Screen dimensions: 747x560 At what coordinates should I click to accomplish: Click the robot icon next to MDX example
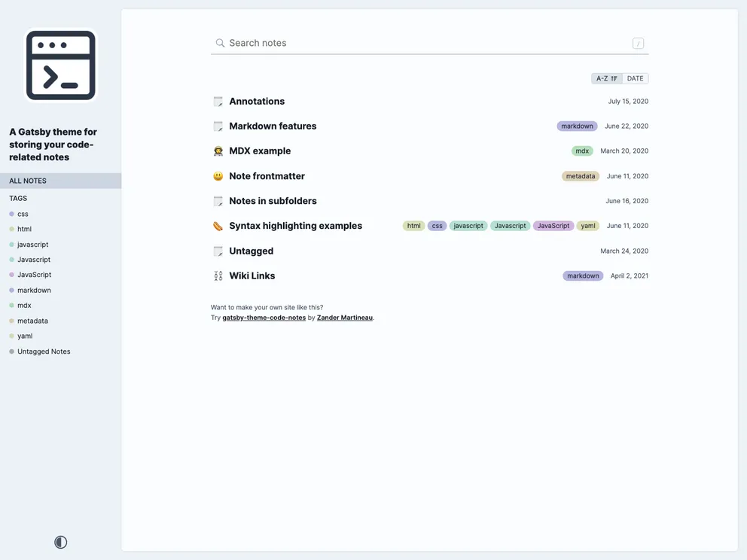pyautogui.click(x=218, y=151)
